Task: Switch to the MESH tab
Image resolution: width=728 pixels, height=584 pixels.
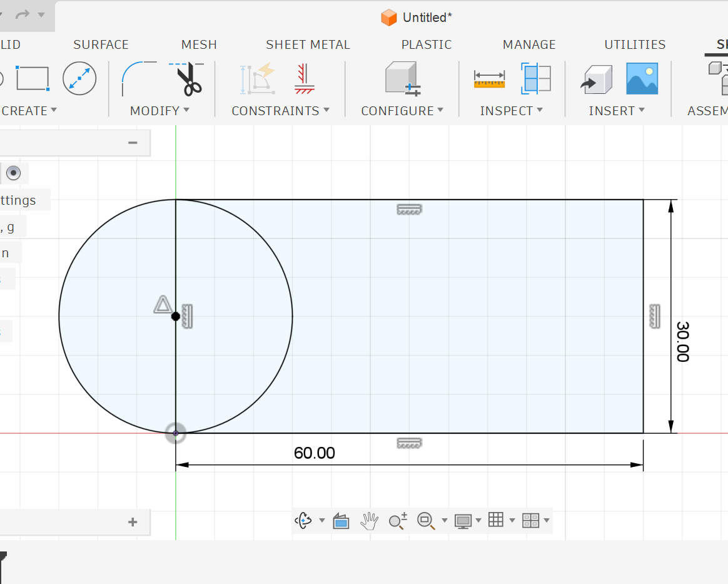Action: (x=199, y=44)
